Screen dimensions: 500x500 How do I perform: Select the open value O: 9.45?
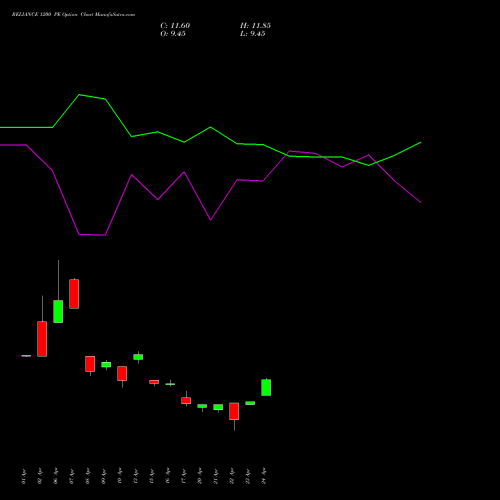[173, 34]
